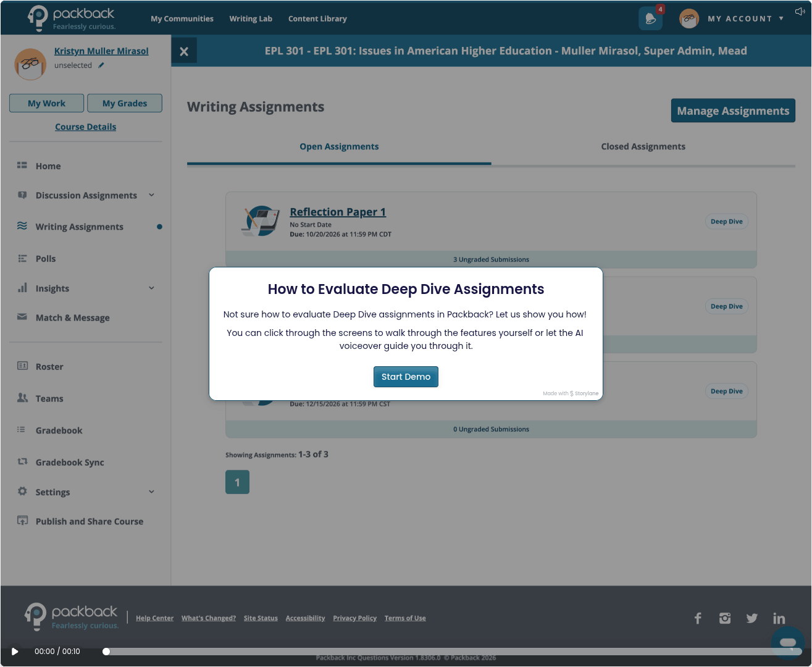Click the Home sidebar icon
Image resolution: width=812 pixels, height=667 pixels.
(22, 166)
